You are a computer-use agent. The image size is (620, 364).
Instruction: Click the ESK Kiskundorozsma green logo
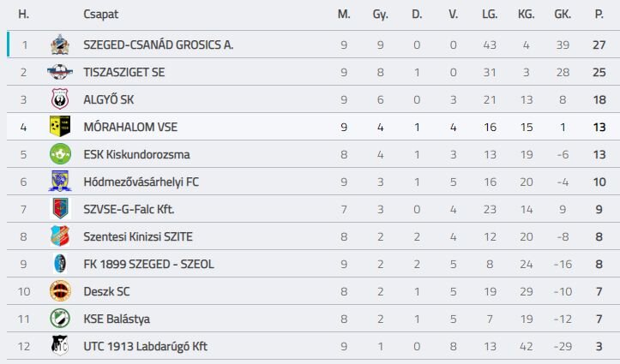59,154
